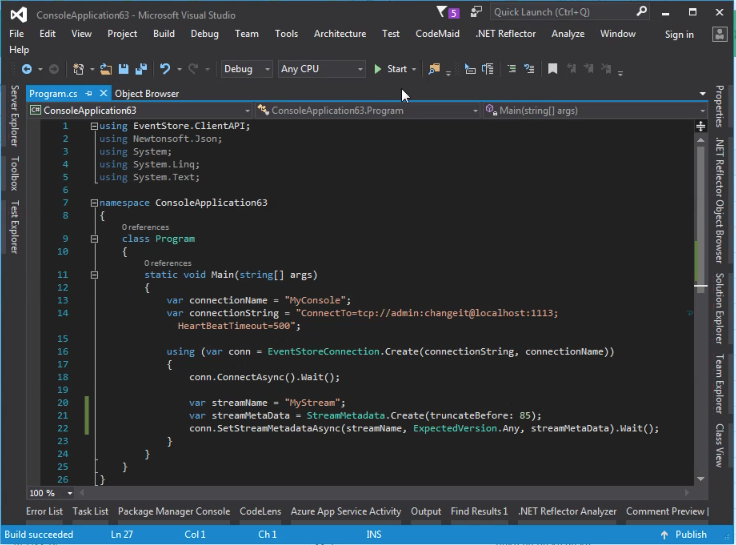Click the scroll-down arrow of the editor

[x=700, y=479]
